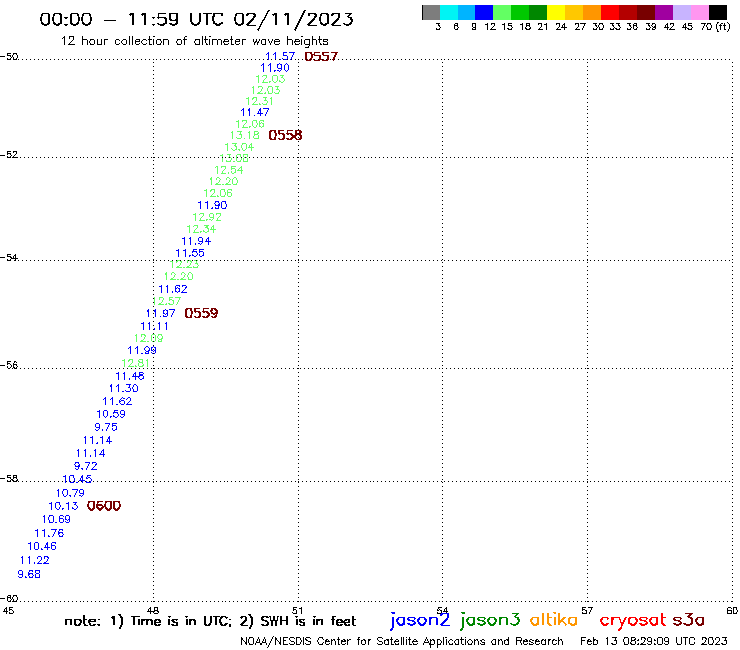The image size is (740, 650).
Task: Click the wave height value 11.47
Action: tap(254, 112)
